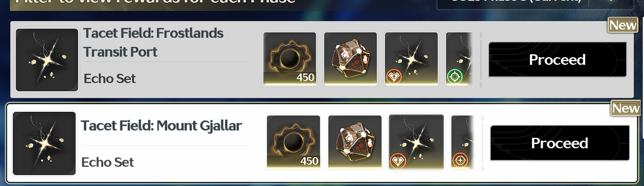
Task: Select the green target-badge echo reward
Action: (459, 59)
